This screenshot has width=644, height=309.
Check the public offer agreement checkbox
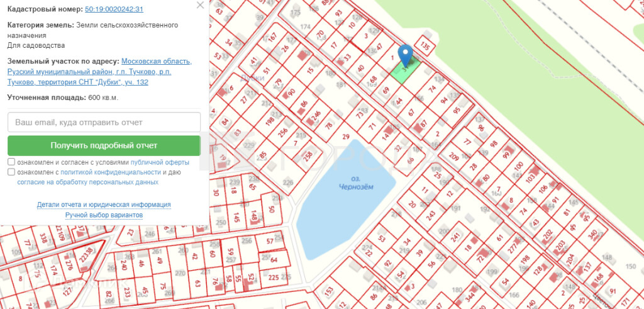11,162
